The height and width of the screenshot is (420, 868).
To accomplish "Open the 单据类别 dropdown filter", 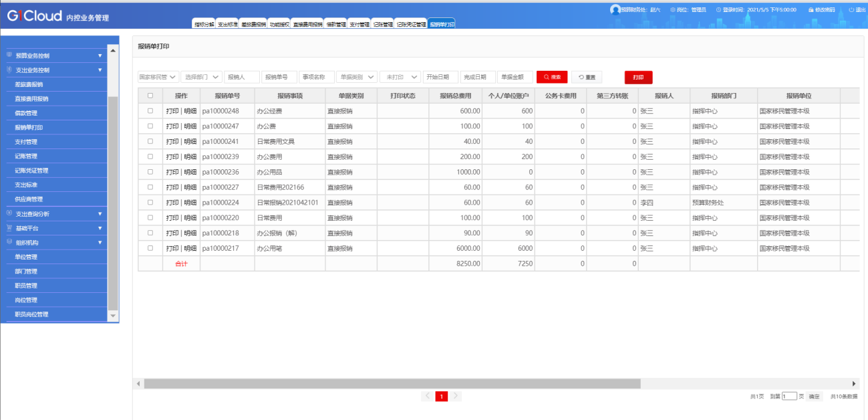I will pos(357,77).
